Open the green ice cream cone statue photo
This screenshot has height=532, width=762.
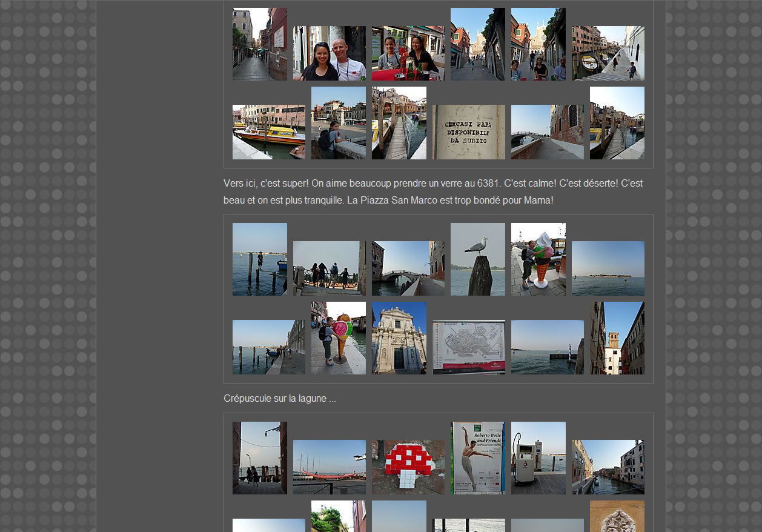538,259
